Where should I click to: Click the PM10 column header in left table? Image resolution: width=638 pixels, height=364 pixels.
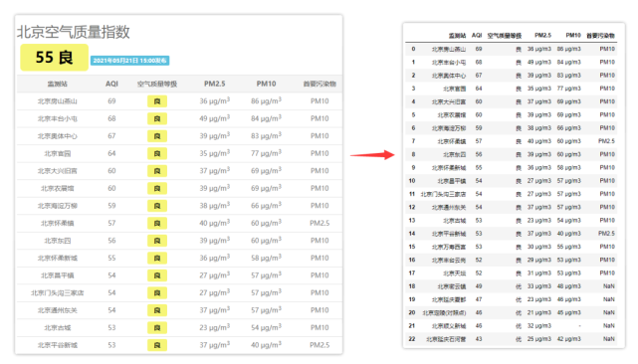266,84
